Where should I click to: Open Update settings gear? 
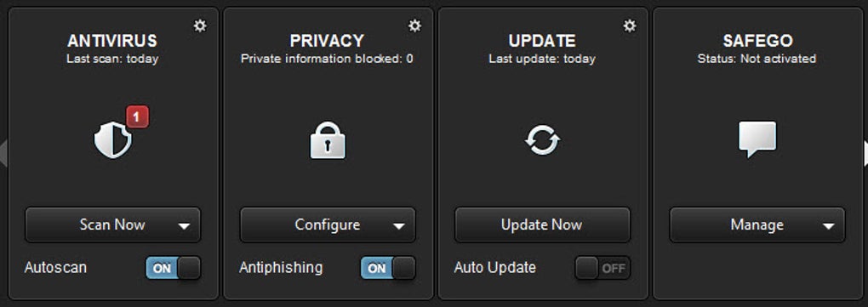(x=630, y=26)
